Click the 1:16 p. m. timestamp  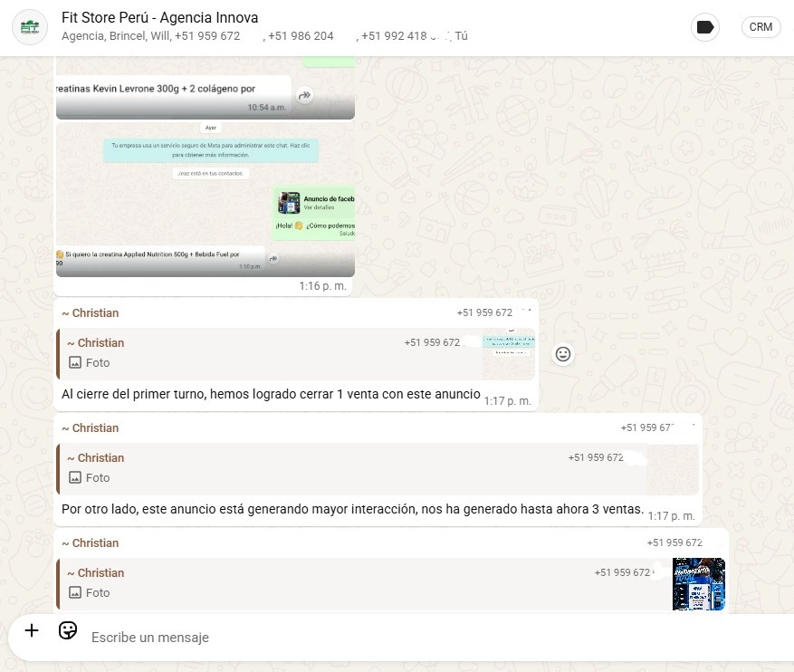click(x=322, y=286)
